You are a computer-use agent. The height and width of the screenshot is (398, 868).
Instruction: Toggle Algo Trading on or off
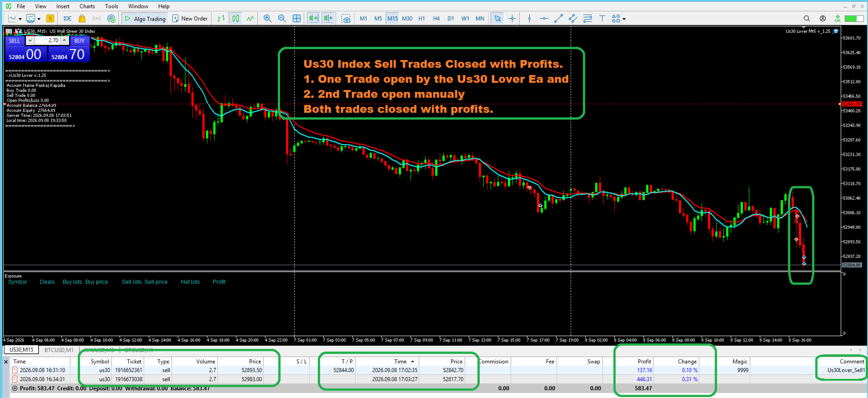(145, 18)
